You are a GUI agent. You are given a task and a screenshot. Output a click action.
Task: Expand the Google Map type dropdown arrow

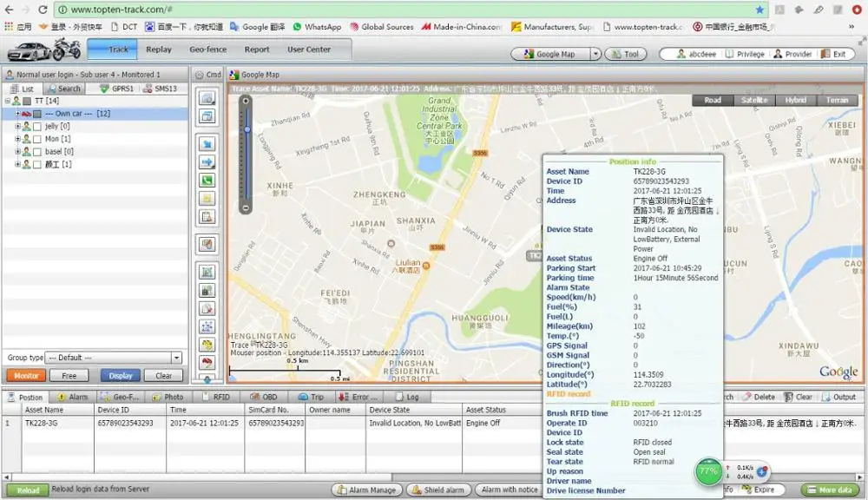[x=595, y=54]
